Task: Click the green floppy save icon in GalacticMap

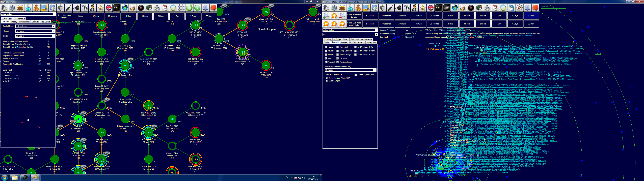Action: point(197,8)
